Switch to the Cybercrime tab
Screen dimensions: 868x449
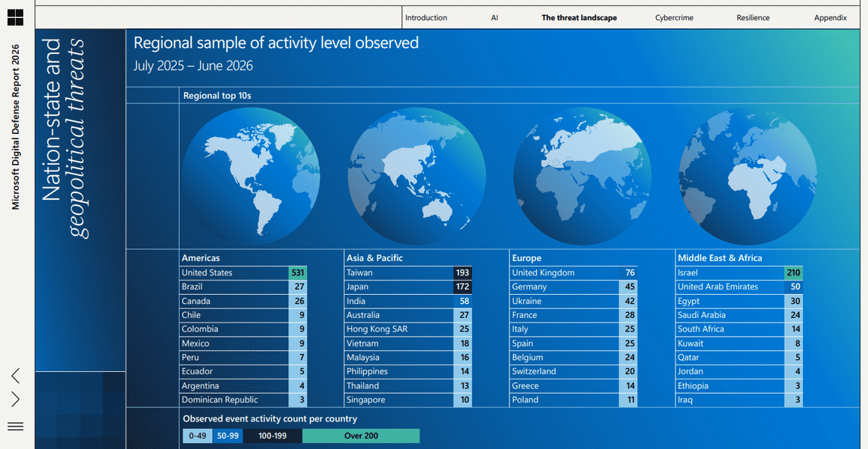(x=674, y=18)
